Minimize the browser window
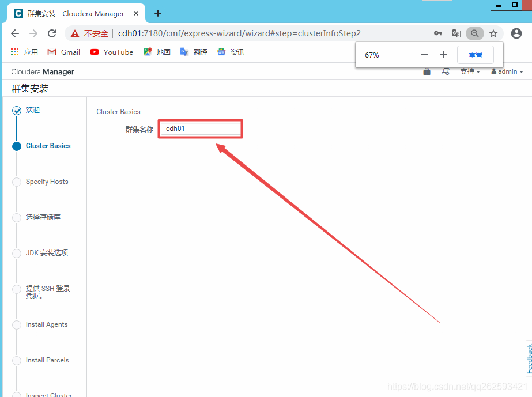Image resolution: width=532 pixels, height=397 pixels. click(x=499, y=5)
